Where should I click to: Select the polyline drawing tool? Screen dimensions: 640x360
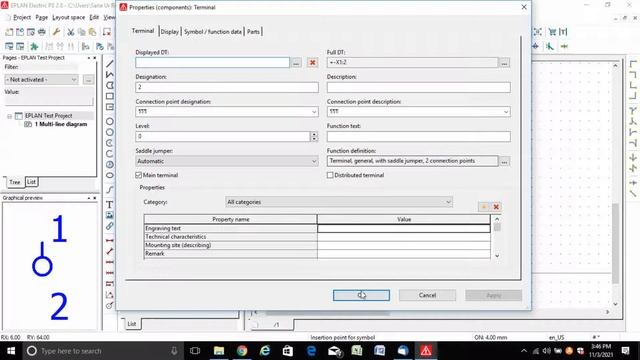[x=110, y=74]
